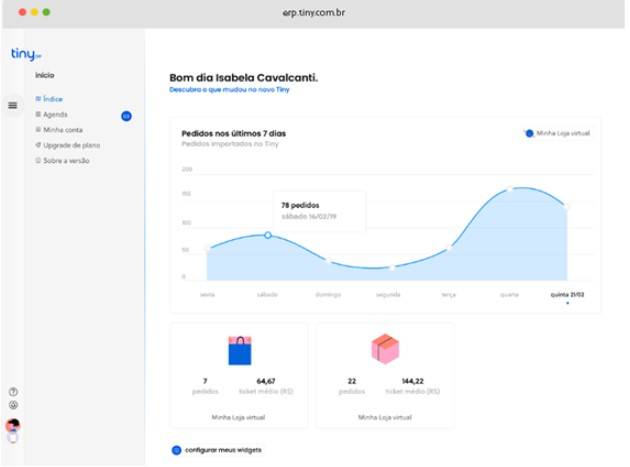Go to Minha conta
The width and height of the screenshot is (630, 467).
click(59, 130)
